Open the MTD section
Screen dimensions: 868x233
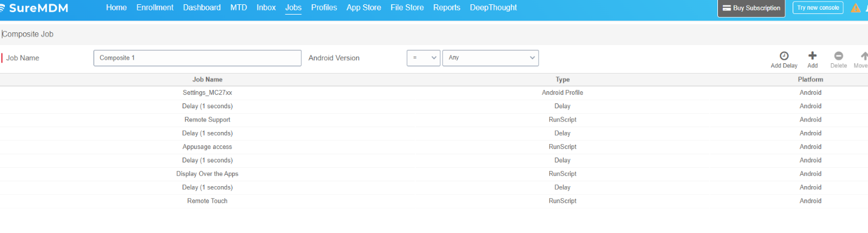[239, 8]
